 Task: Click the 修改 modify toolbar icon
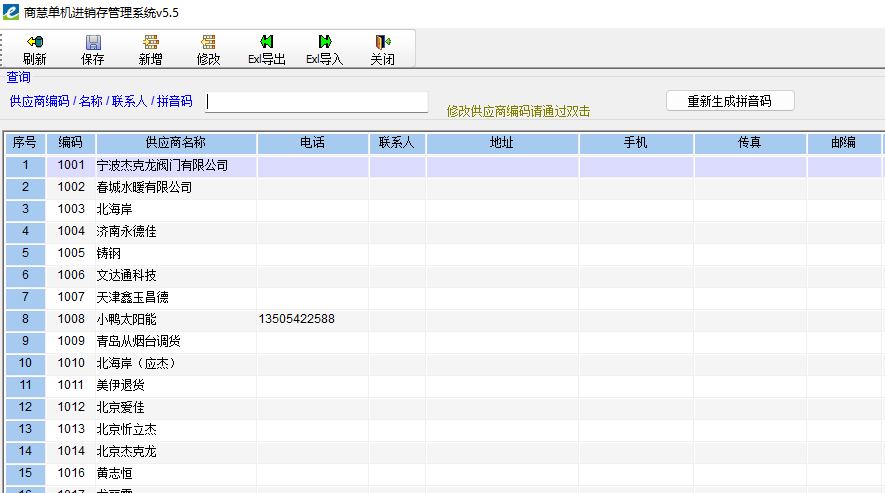208,42
